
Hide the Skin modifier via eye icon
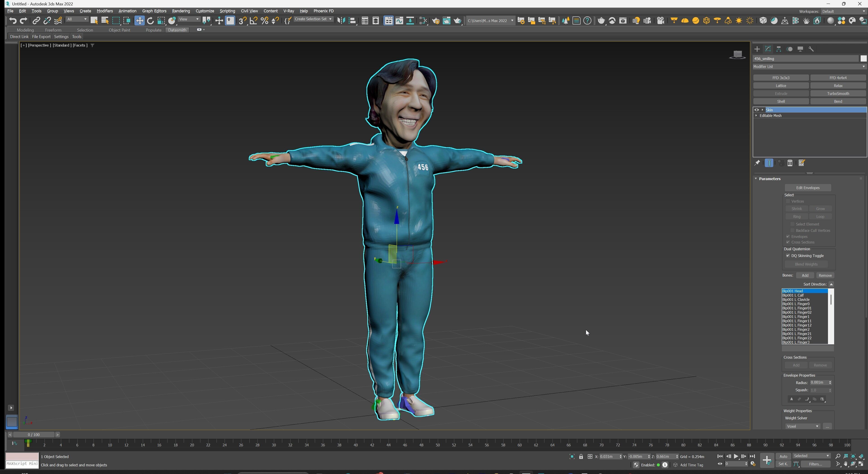[x=756, y=110]
